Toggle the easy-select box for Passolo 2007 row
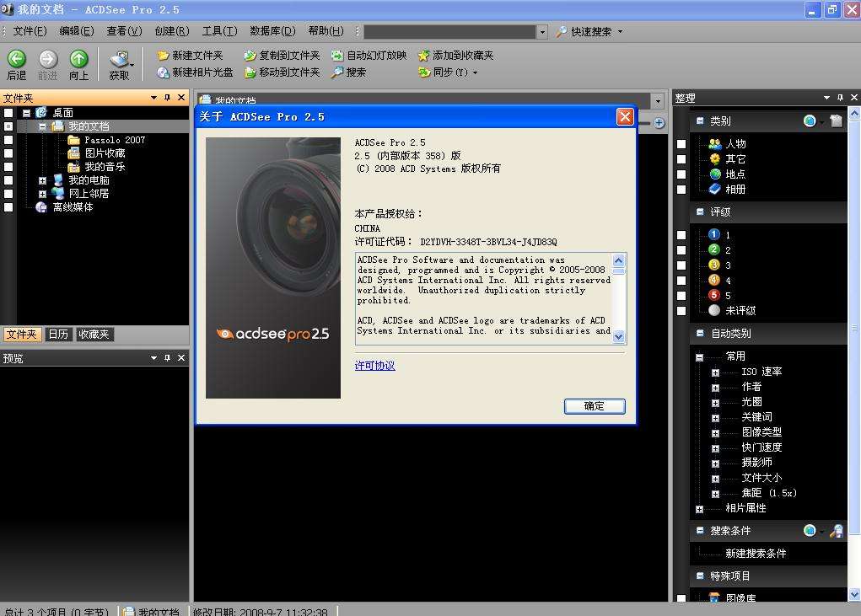 click(x=8, y=140)
